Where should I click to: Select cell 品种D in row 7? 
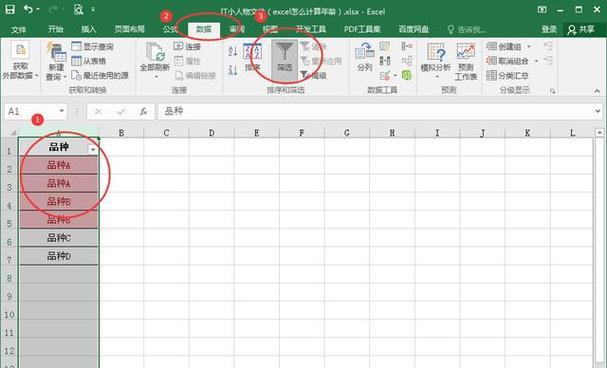59,256
